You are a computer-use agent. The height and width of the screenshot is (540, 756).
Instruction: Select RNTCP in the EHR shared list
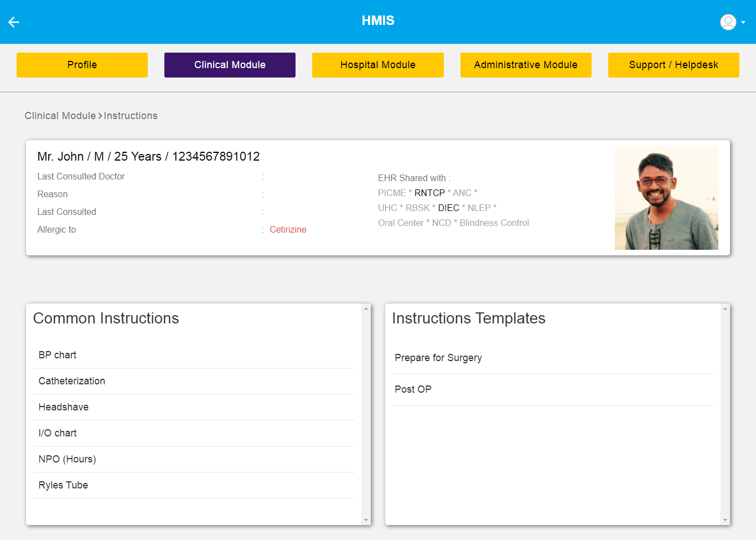pyautogui.click(x=429, y=193)
